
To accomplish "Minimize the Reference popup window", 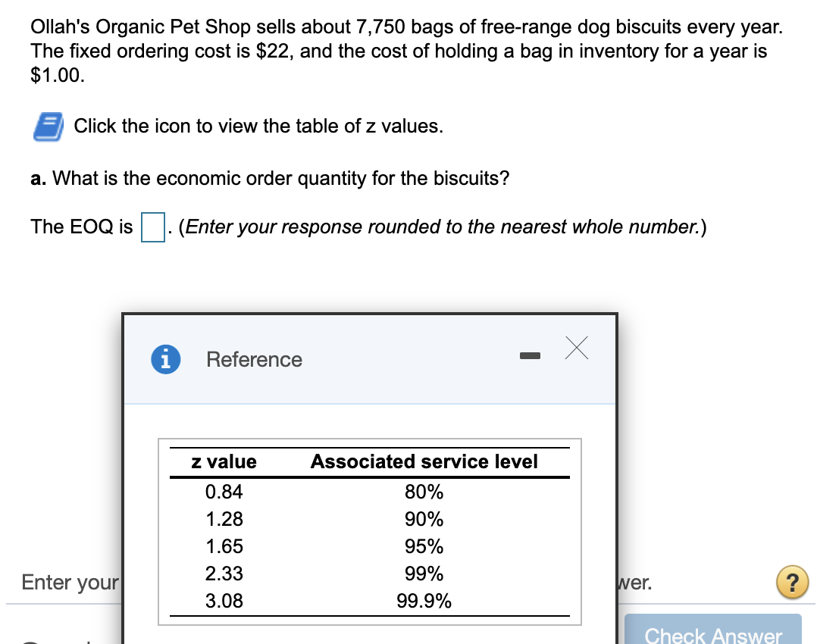I will (x=531, y=354).
